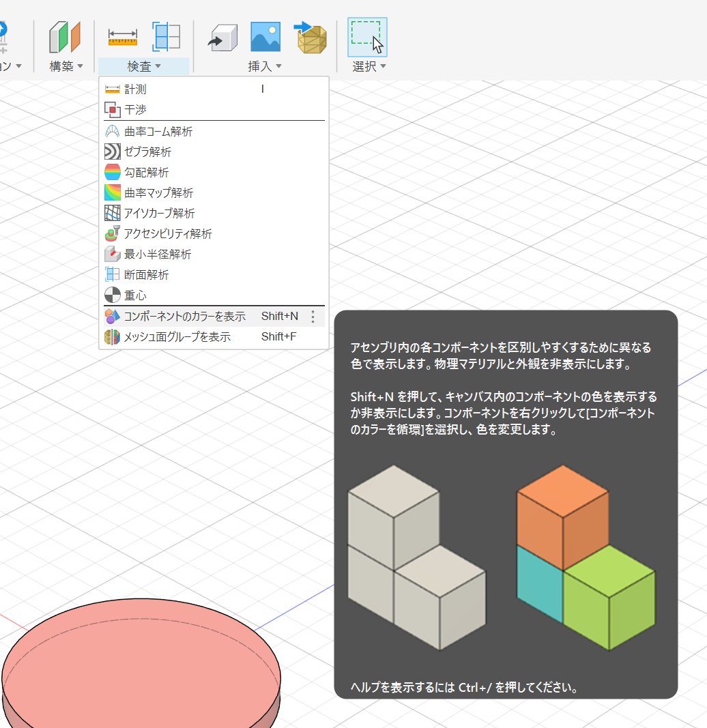This screenshot has width=707, height=728.
Task: Click the accessibility analysis icon
Action: 113,233
